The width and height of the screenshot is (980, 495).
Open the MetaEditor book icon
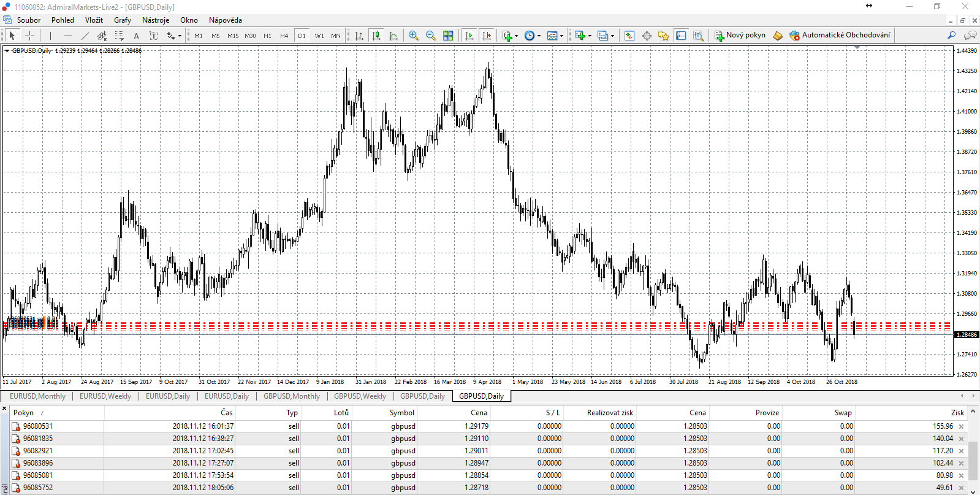pos(778,36)
